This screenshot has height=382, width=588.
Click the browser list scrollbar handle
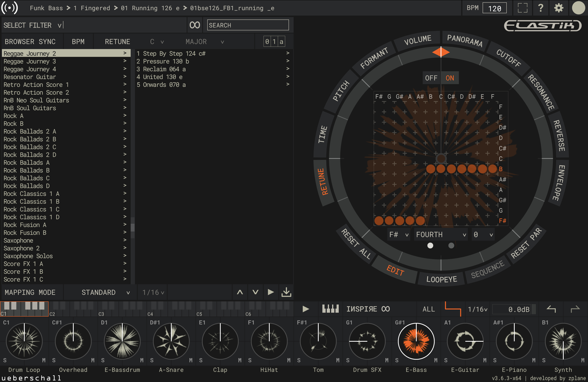[133, 227]
